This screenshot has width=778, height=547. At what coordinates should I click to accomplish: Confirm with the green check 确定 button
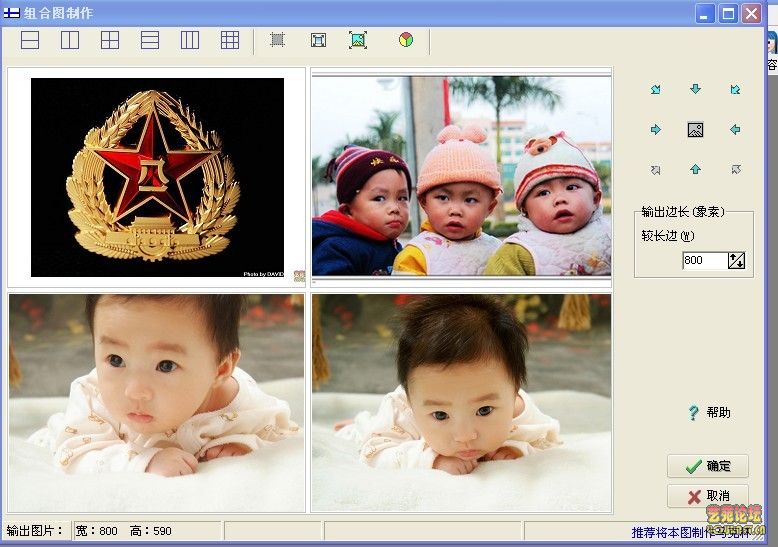[708, 466]
